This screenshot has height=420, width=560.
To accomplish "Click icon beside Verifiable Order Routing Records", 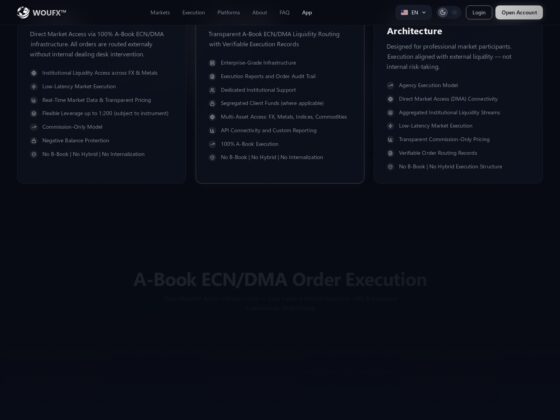I will click(x=390, y=153).
